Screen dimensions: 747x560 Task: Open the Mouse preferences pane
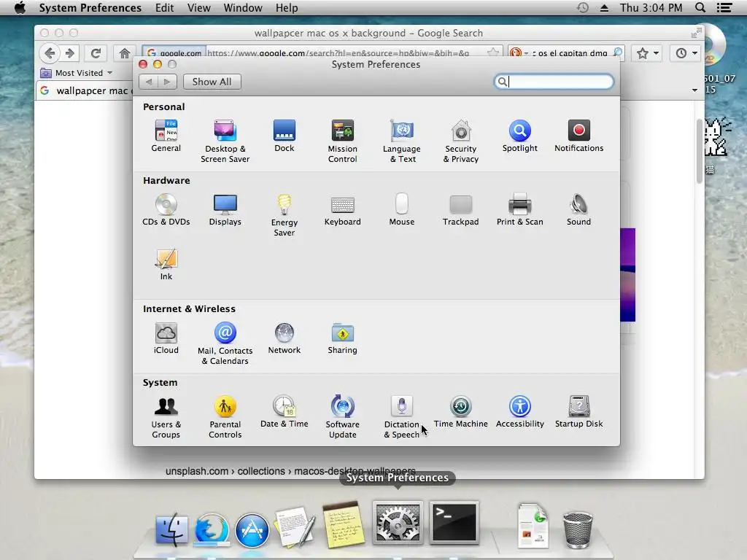(402, 209)
